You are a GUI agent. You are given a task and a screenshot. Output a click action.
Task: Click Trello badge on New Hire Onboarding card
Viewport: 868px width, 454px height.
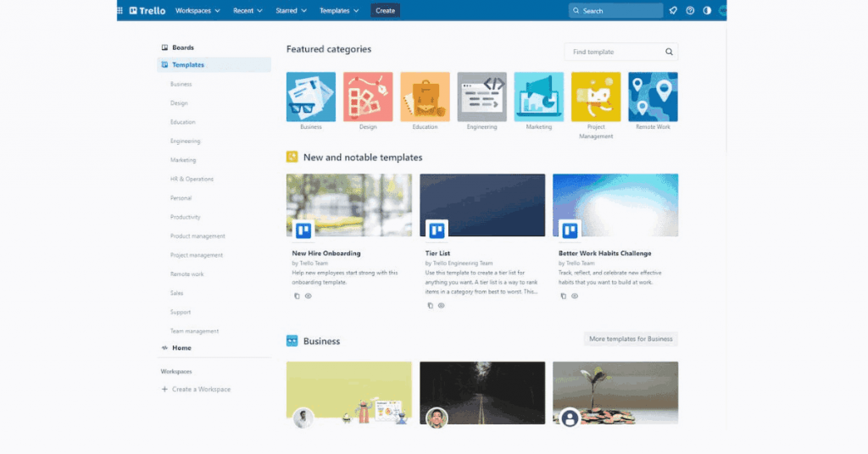[303, 230]
